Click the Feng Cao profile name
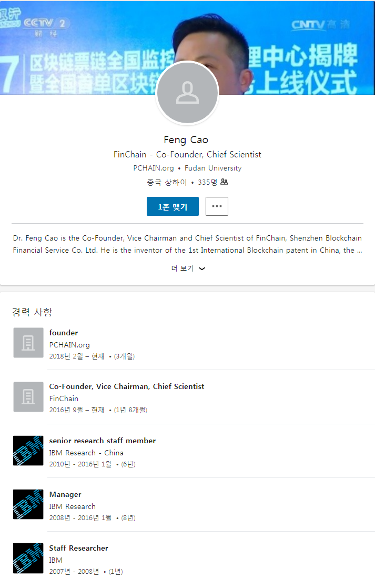 click(186, 139)
